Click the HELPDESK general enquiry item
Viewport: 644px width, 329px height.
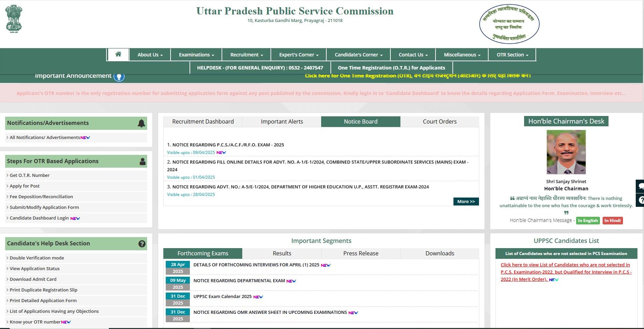(x=260, y=68)
